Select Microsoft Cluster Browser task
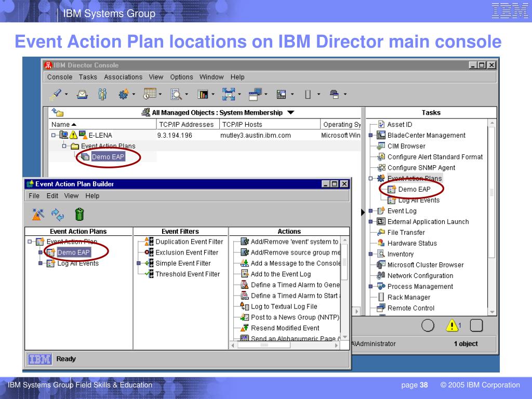This screenshot has width=532, height=399. coord(425,265)
